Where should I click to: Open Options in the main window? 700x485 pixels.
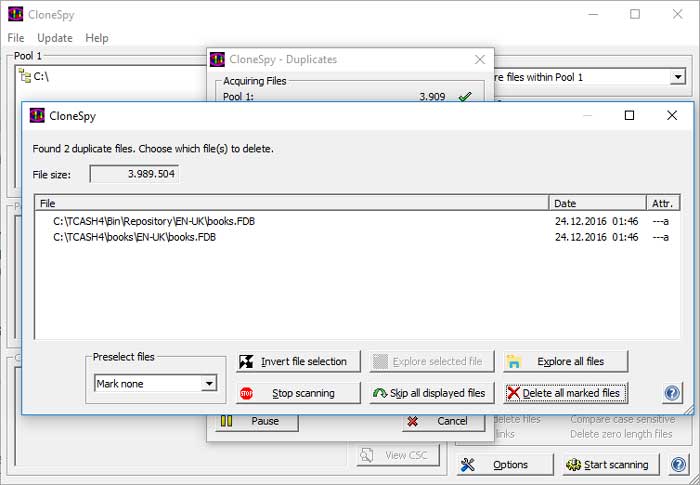pos(504,464)
